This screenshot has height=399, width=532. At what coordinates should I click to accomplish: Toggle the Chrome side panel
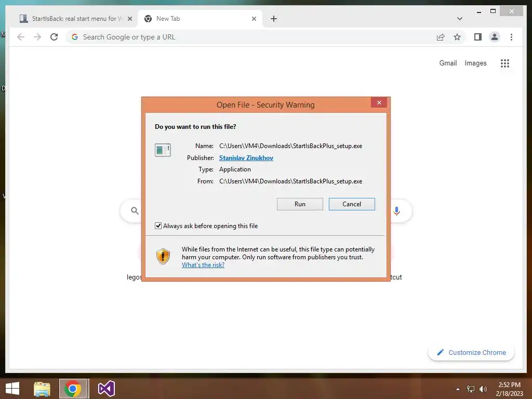click(x=478, y=37)
